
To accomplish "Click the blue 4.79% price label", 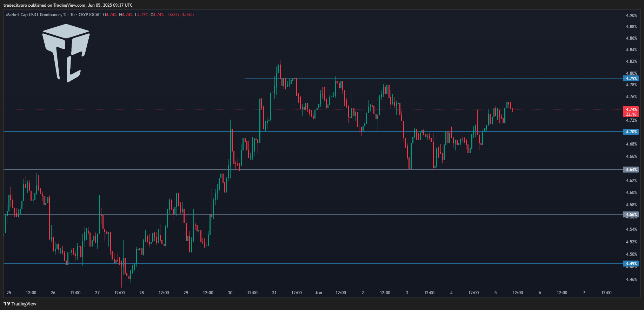I will (x=631, y=78).
